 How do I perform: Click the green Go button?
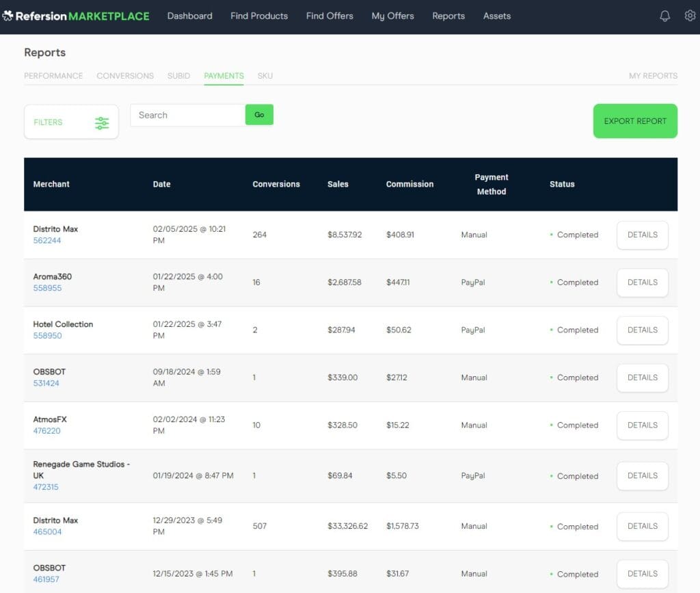259,115
